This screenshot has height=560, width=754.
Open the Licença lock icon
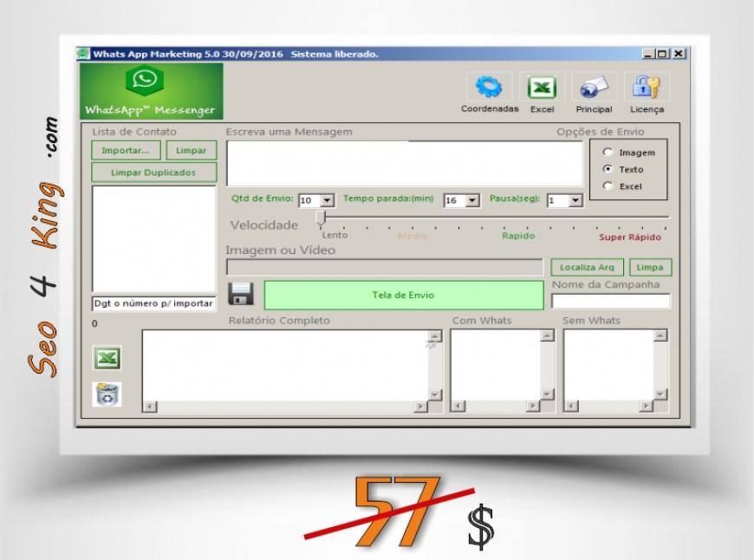(647, 87)
